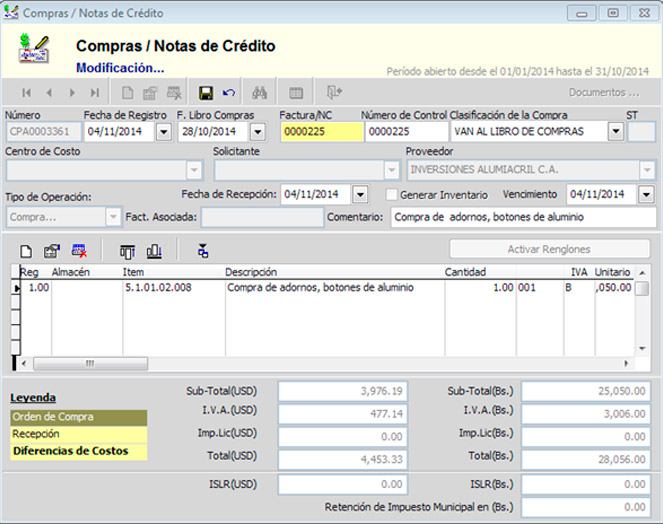Click the exit door toolbar icon
Screen dimensions: 663x524
334,93
